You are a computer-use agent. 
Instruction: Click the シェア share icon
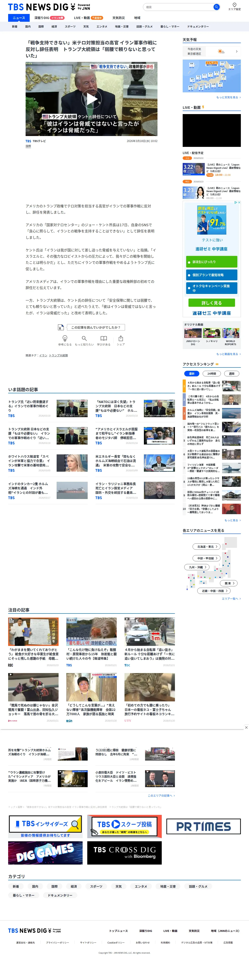tap(120, 338)
